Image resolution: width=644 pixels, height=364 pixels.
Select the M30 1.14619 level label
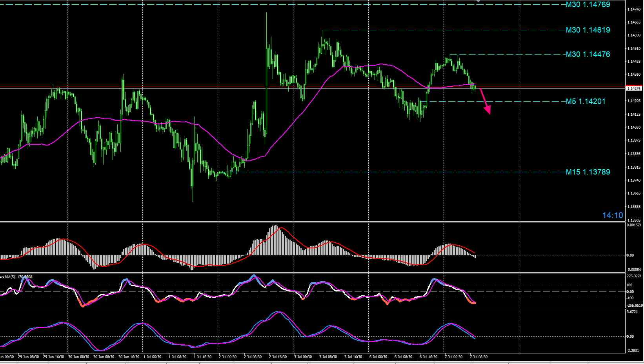coord(588,30)
